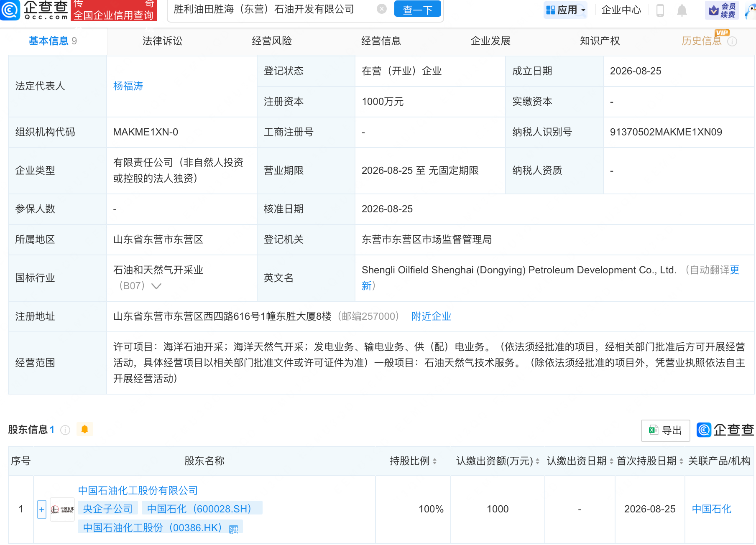Sort by 认缴出资额 column arrows
Image resolution: width=756 pixels, height=545 pixels.
coord(537,461)
